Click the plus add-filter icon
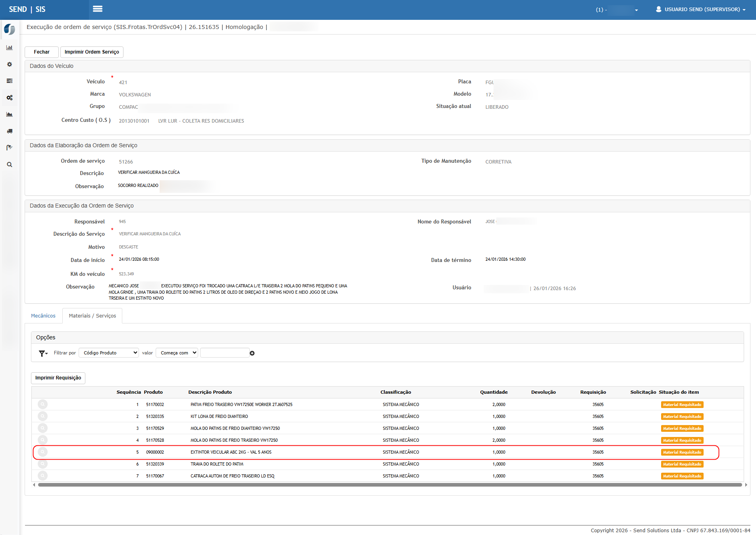The width and height of the screenshot is (756, 535). 252,353
